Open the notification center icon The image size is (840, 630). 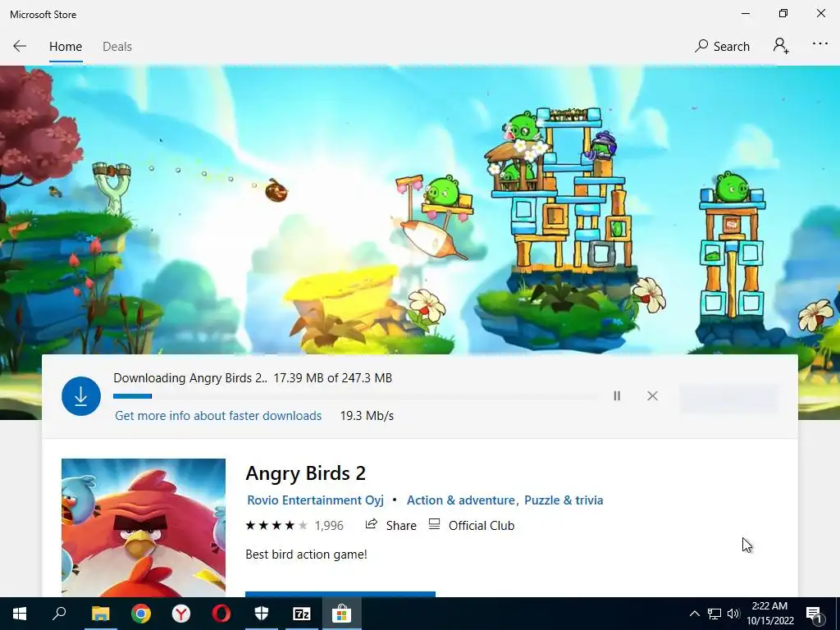(815, 614)
